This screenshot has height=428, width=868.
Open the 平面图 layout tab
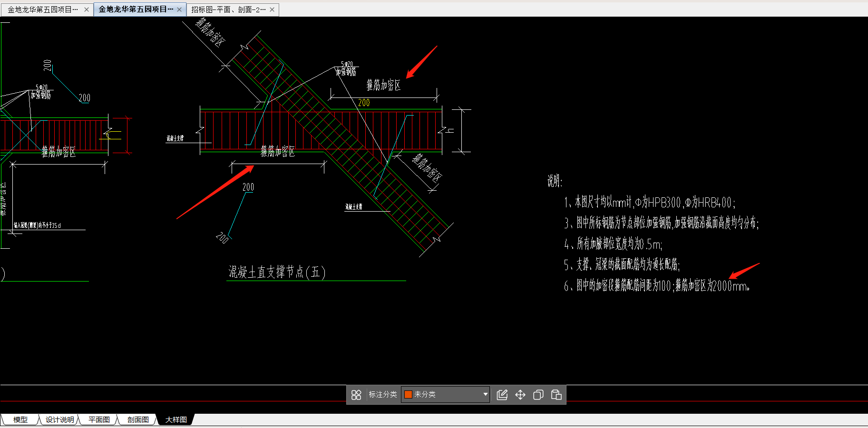tap(99, 419)
